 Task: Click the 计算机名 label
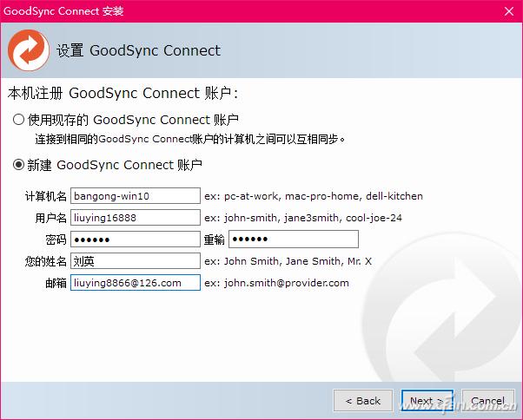tap(46, 196)
